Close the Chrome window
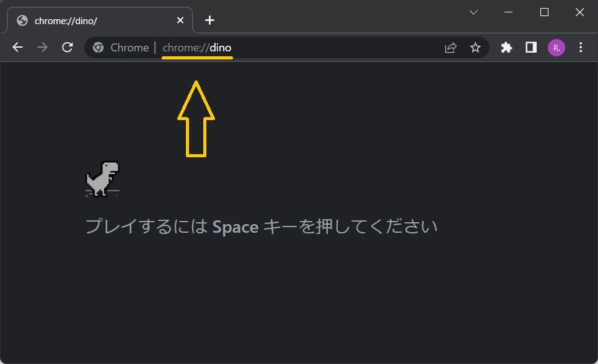This screenshot has height=364, width=598. point(579,12)
